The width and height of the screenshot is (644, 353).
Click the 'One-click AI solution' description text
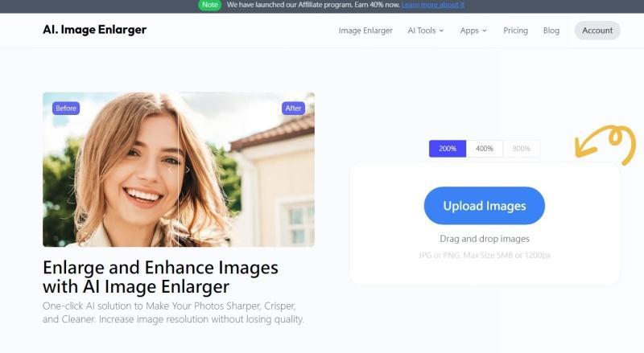pyautogui.click(x=173, y=312)
